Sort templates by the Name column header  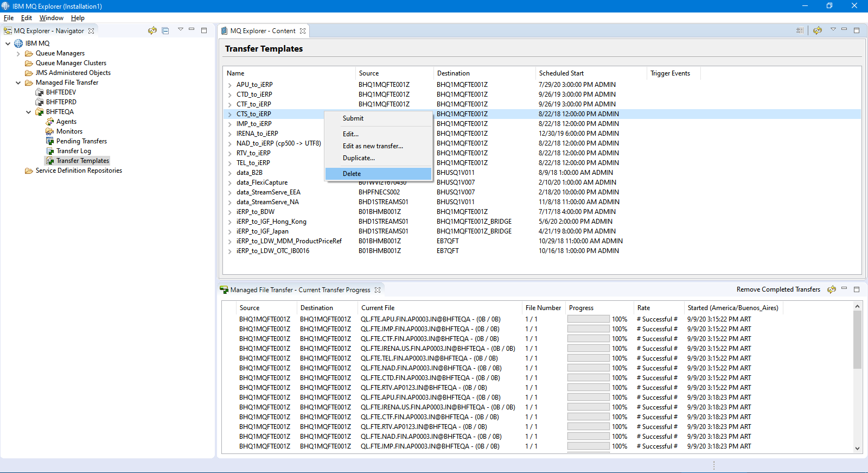pos(289,73)
